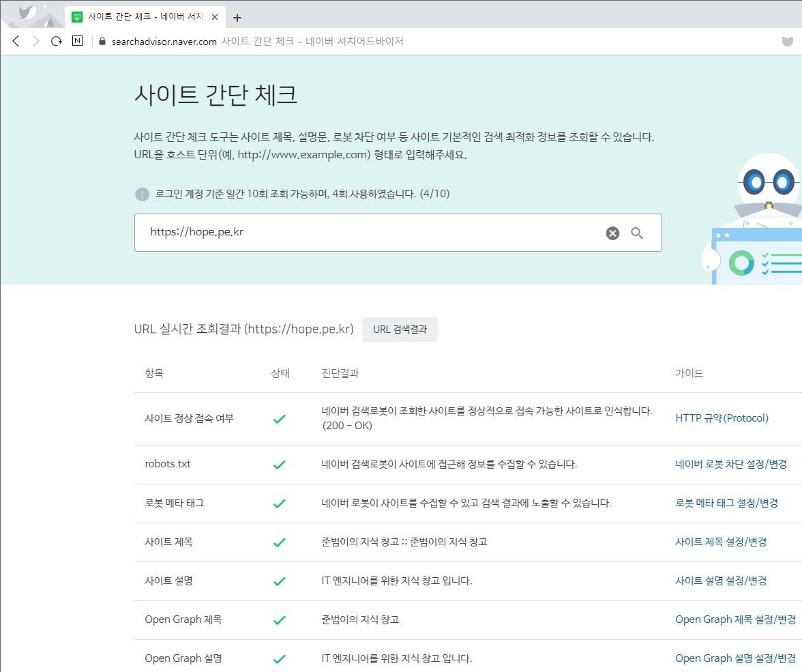The width and height of the screenshot is (802, 672).
Task: Click the 사이트 정상 접속 여부 item label
Action: (190, 418)
